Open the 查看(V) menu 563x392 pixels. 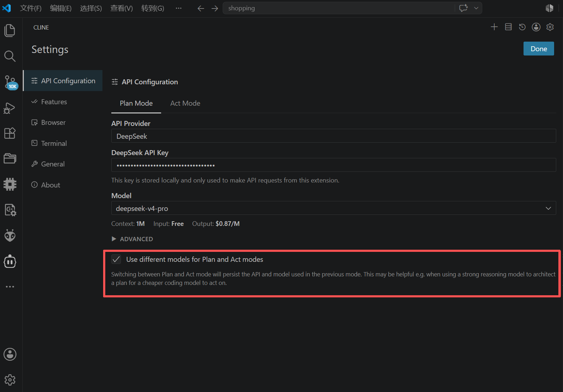(x=122, y=8)
